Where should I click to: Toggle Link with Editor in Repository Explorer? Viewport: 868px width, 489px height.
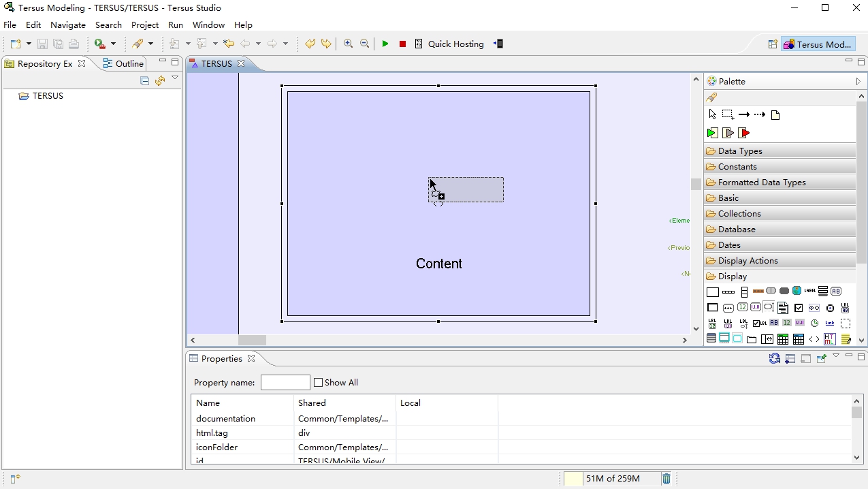pyautogui.click(x=160, y=81)
